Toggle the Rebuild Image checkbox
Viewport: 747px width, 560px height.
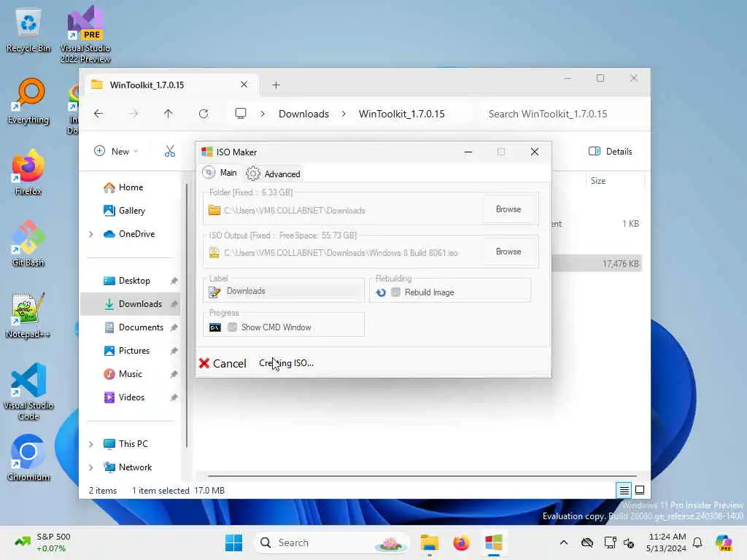point(395,292)
